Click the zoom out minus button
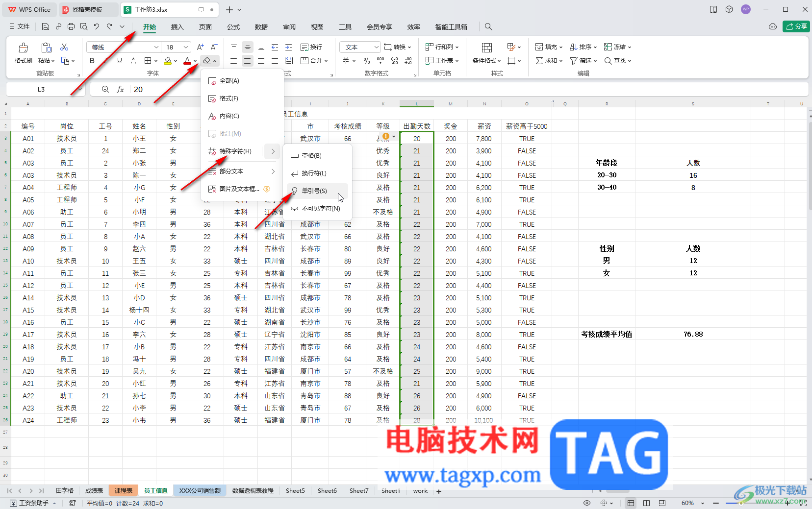This screenshot has height=509, width=812. point(716,503)
